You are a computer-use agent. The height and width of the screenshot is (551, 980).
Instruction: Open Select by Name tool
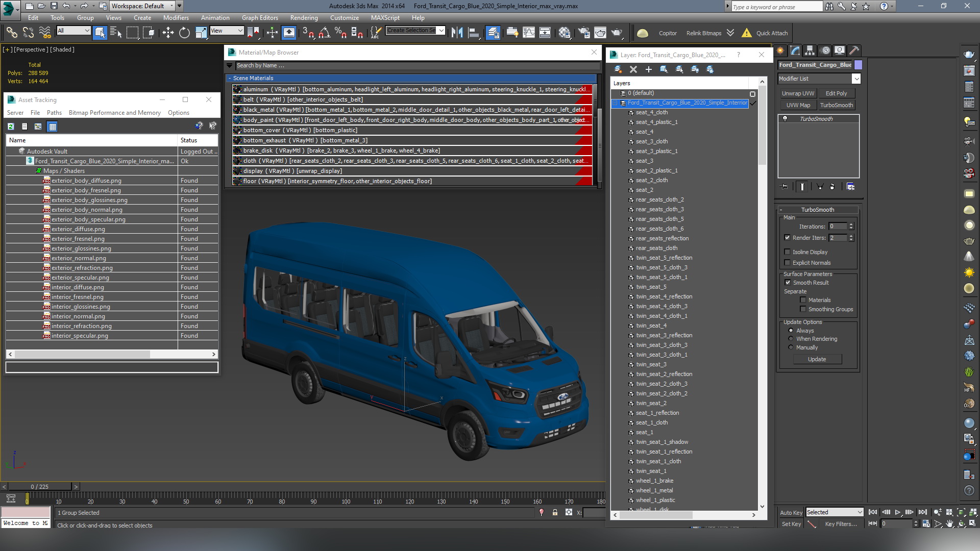point(116,33)
